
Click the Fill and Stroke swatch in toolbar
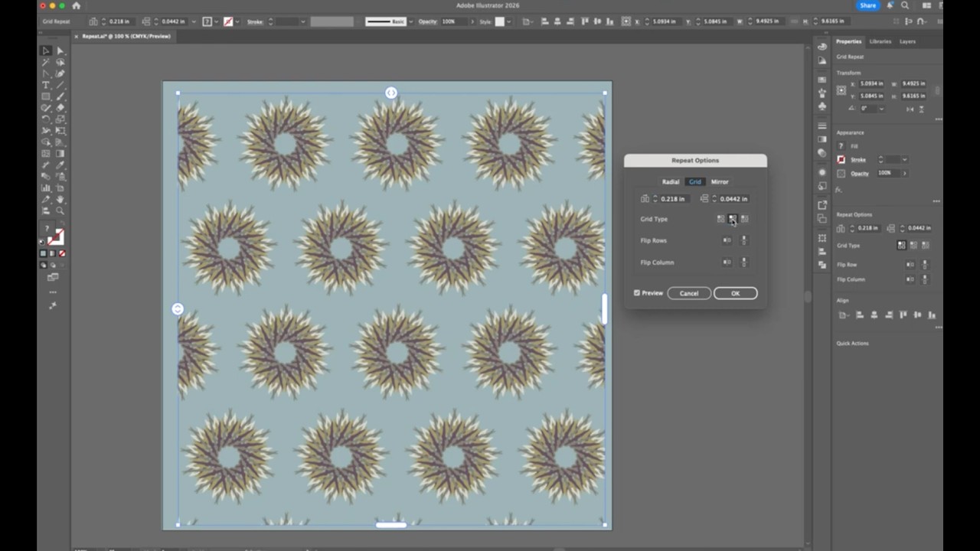52,233
